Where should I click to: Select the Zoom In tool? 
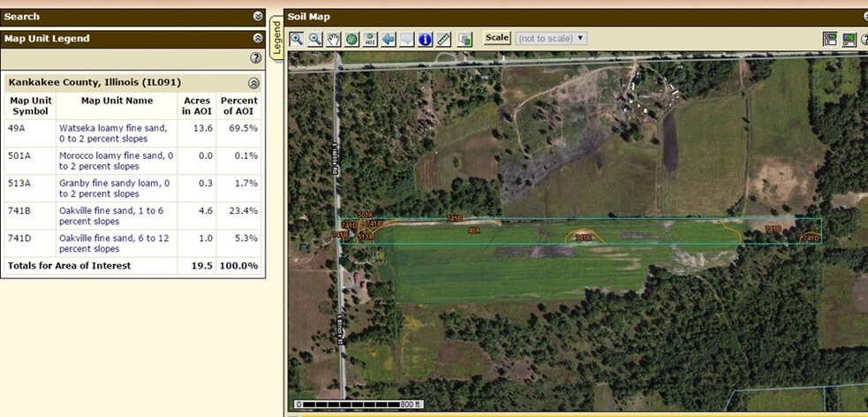(x=297, y=39)
